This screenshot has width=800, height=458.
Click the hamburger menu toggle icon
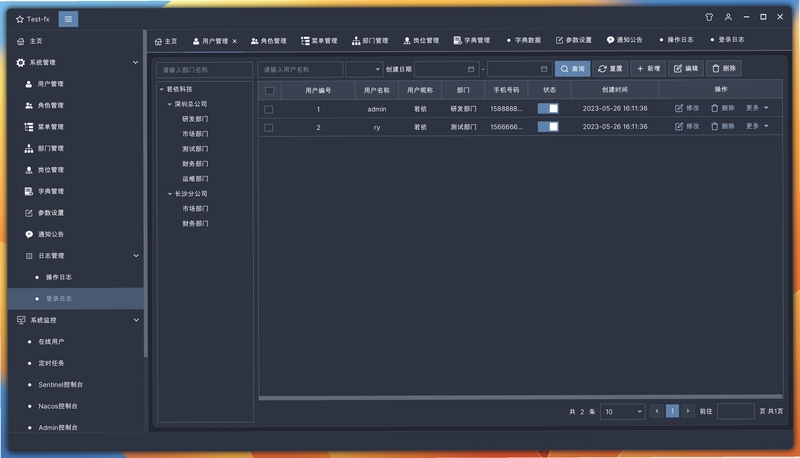click(68, 19)
